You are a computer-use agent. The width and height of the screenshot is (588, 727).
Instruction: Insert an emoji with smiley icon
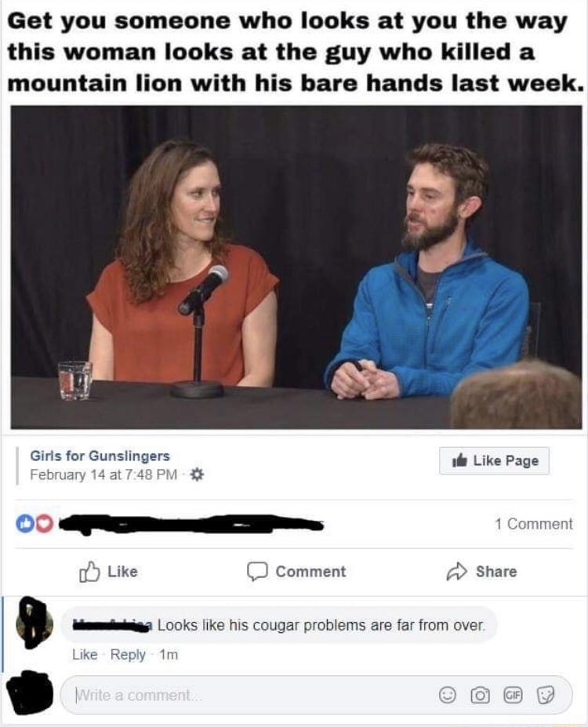447,695
